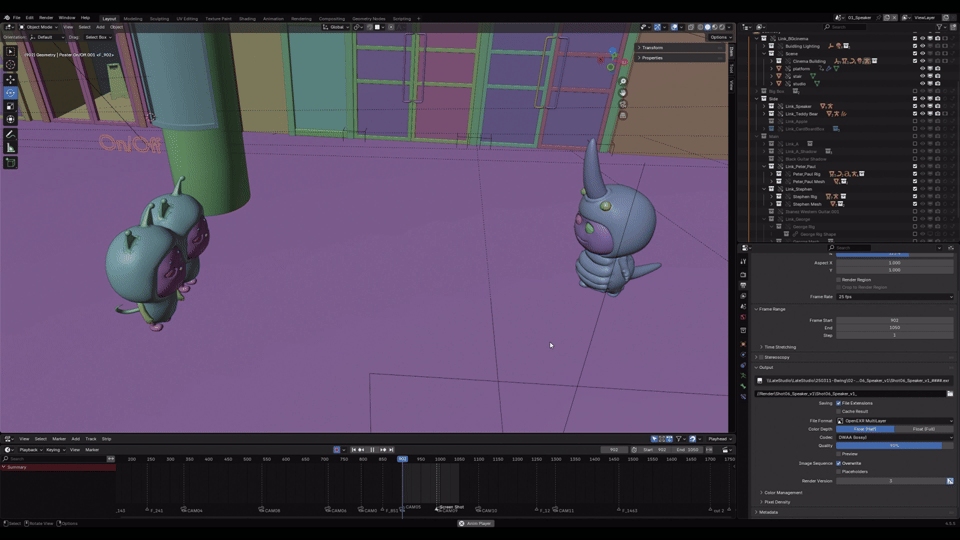Enable the Stereoscopy checkbox
This screenshot has height=540, width=960.
pos(762,358)
